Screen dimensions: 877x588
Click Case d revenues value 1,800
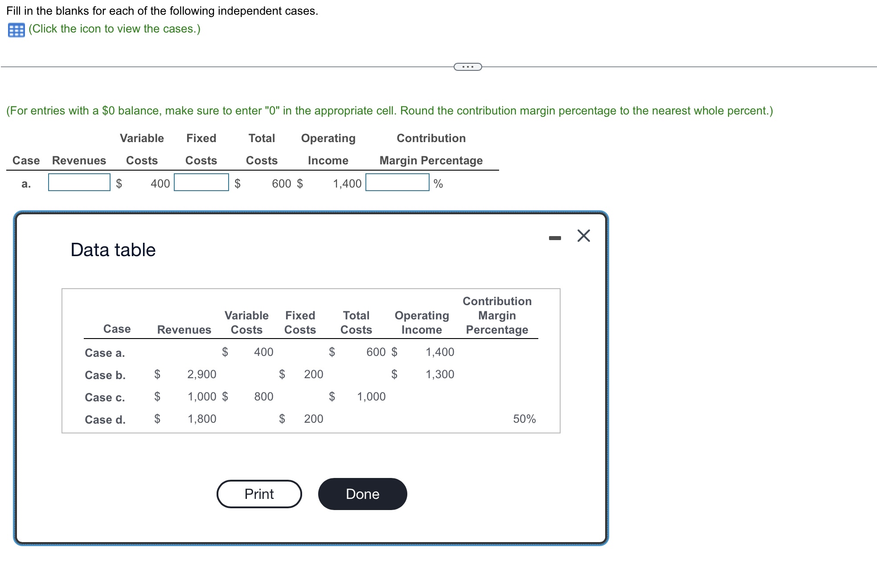201,419
